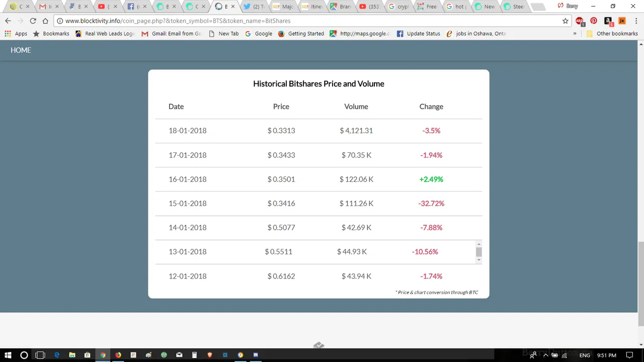The image size is (644, 362).
Task: Launch Microsoft Edge from the taskbar
Action: 57,355
